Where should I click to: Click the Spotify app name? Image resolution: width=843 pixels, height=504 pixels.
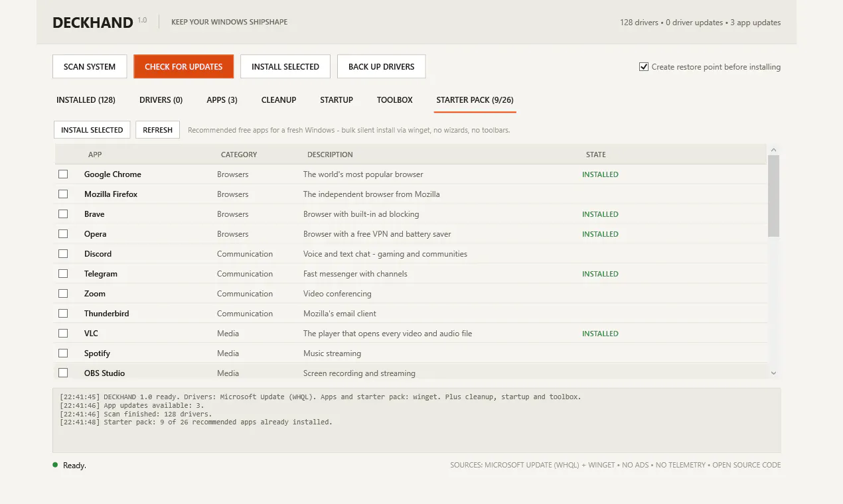[x=97, y=353]
